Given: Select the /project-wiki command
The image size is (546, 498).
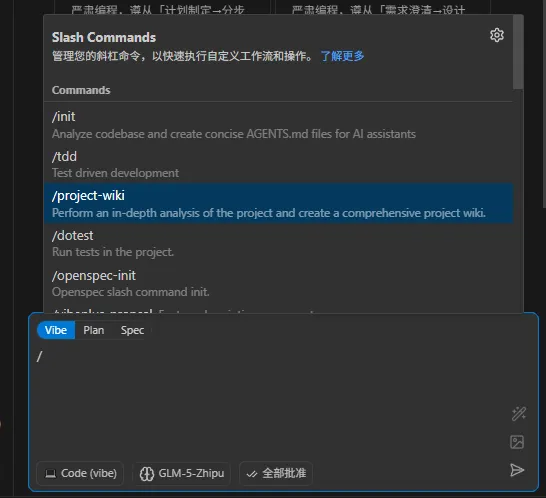Looking at the screenshot, I should tap(278, 203).
